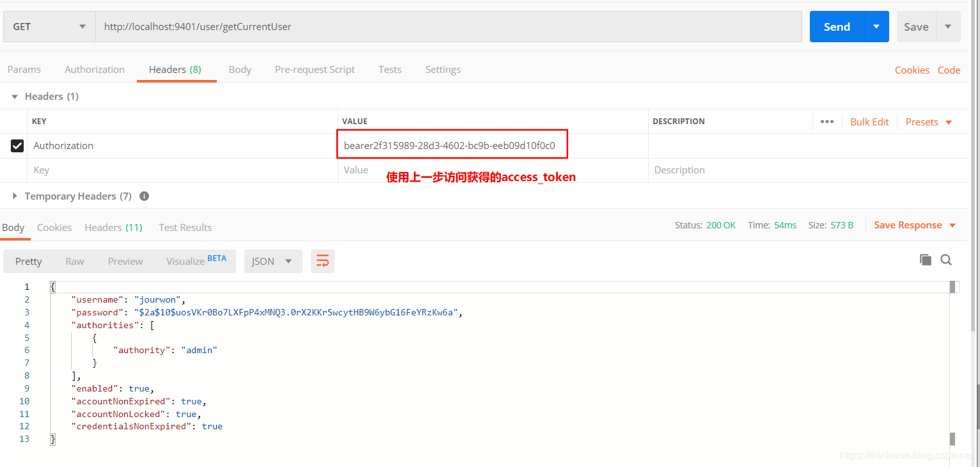Image resolution: width=980 pixels, height=467 pixels.
Task: Collapse the Headers (1) section
Action: [14, 96]
